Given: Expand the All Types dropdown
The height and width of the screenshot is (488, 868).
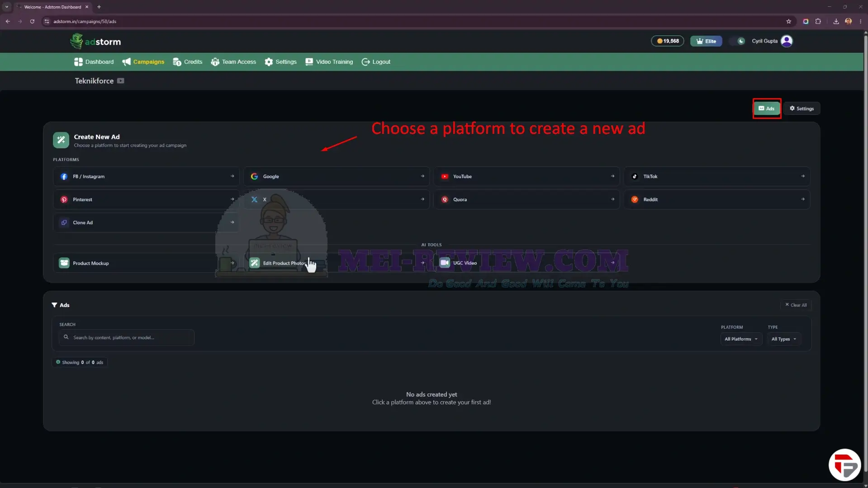Looking at the screenshot, I should tap(783, 339).
